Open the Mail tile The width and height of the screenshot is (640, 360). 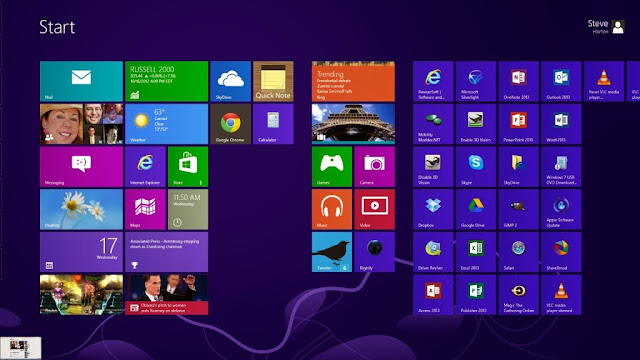[x=81, y=81]
